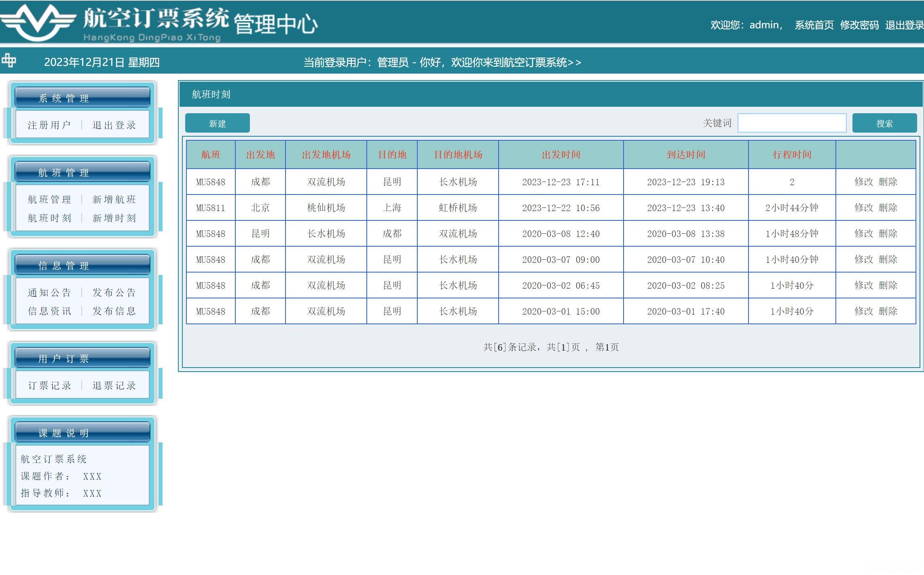The height and width of the screenshot is (575, 924).
Task: Open 修改密码 in the top menu
Action: click(x=859, y=25)
